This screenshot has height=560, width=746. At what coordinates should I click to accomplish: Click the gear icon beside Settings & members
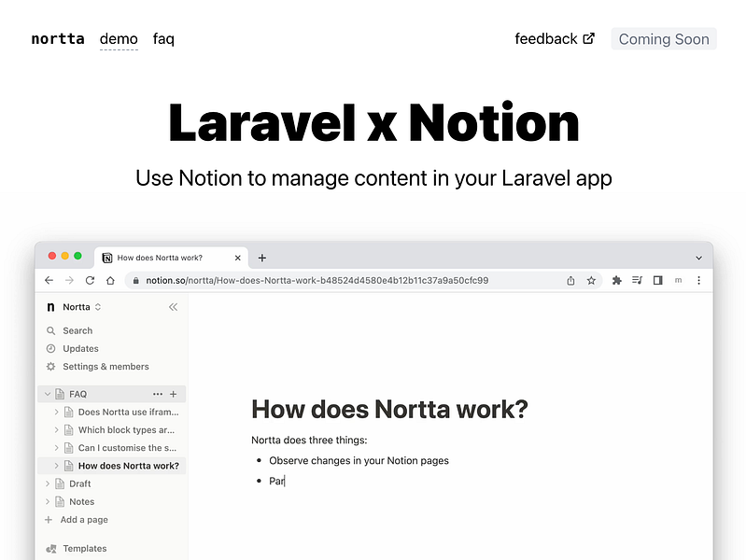coord(51,367)
